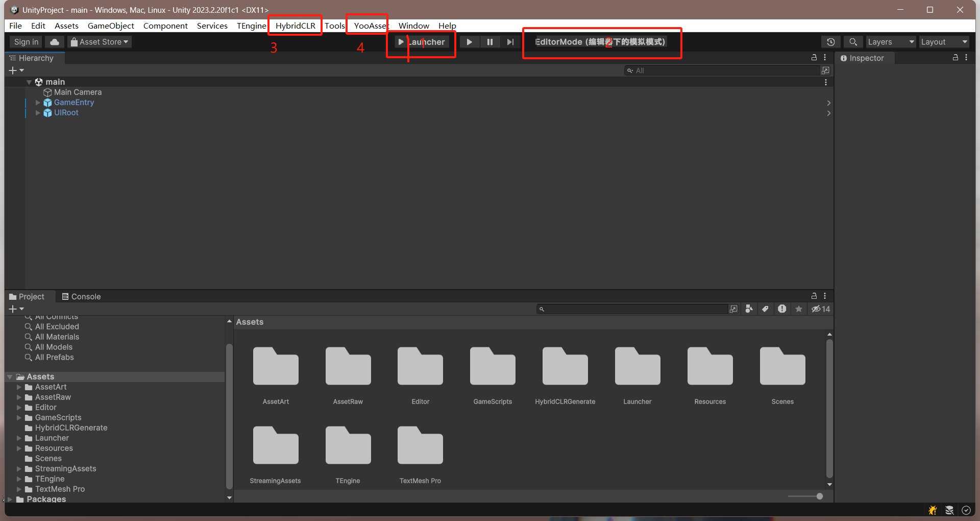Select StreamingAssets folder in Project tree

pyautogui.click(x=65, y=469)
